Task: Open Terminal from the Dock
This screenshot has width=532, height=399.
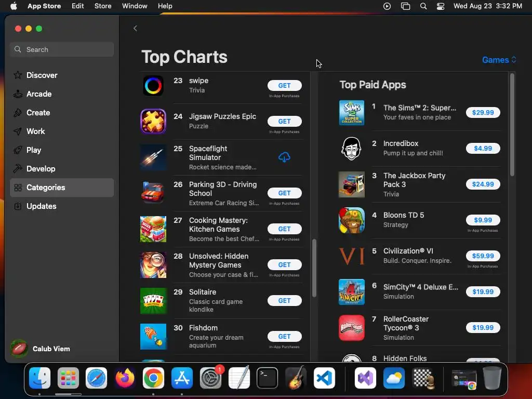Action: 267,378
